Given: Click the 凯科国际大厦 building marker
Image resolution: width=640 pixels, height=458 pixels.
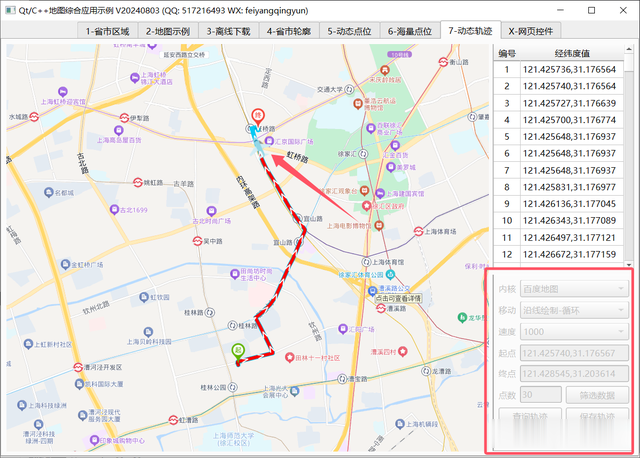Looking at the screenshot, I should pyautogui.click(x=79, y=384).
